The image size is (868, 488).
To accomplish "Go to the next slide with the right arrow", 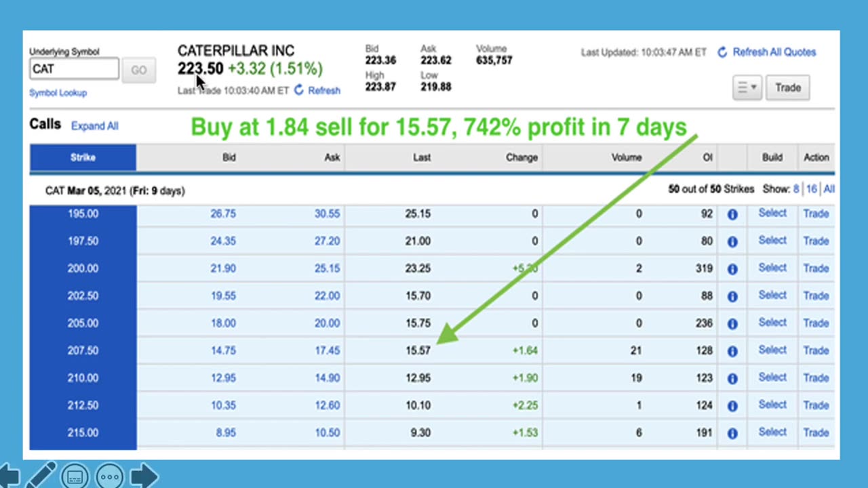I will [x=144, y=476].
